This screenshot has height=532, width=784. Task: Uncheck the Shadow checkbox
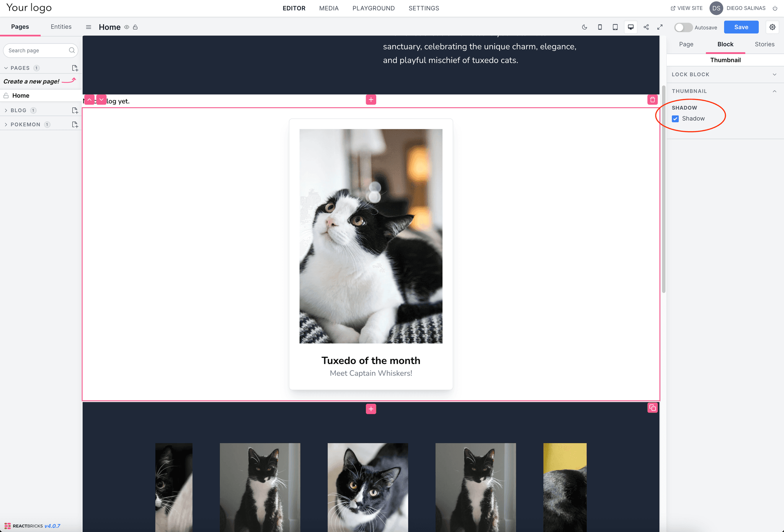coord(675,119)
